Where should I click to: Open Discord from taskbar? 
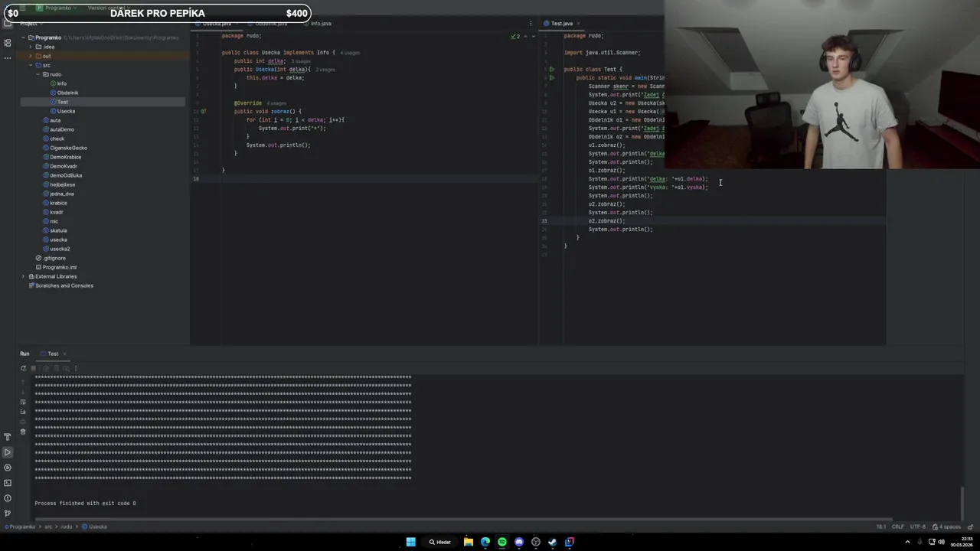pyautogui.click(x=519, y=542)
